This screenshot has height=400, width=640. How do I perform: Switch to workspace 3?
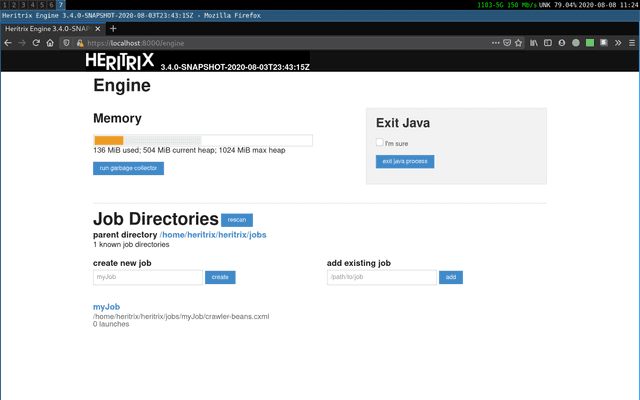pos(23,5)
